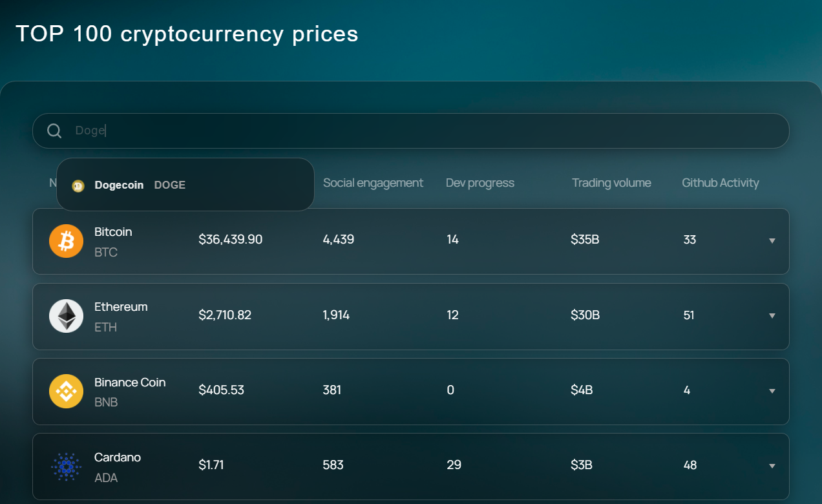The image size is (822, 504).
Task: Click Bitcoin social engagement value 4,439
Action: (339, 240)
